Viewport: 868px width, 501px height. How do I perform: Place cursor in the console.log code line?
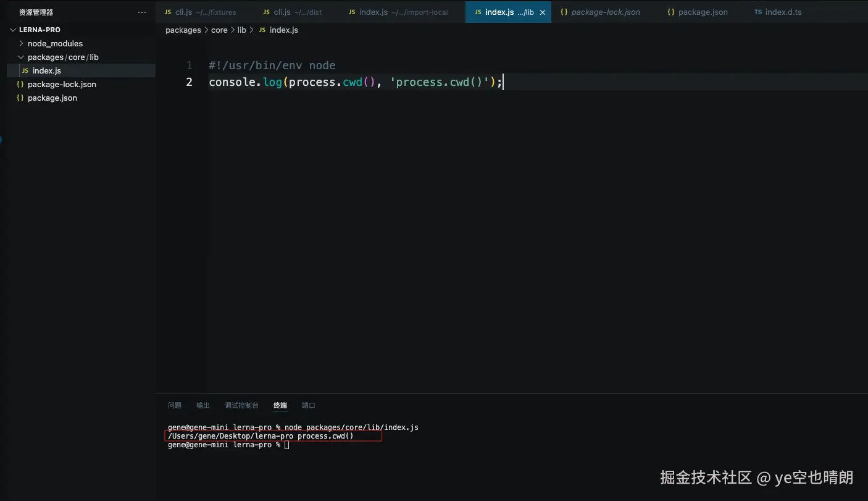(356, 82)
